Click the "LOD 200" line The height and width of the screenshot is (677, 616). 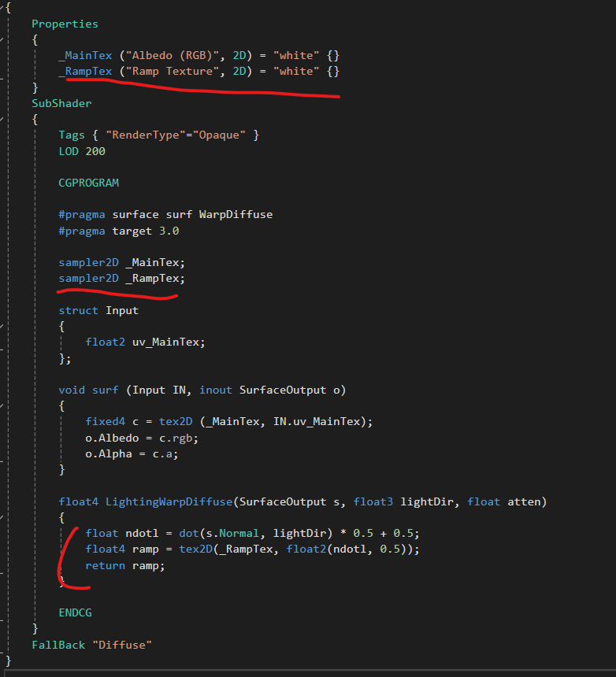point(82,152)
